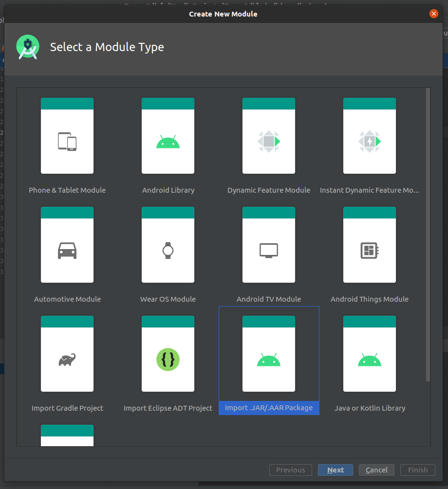
Task: Click the module list vertical scrollbar
Action: click(x=428, y=235)
